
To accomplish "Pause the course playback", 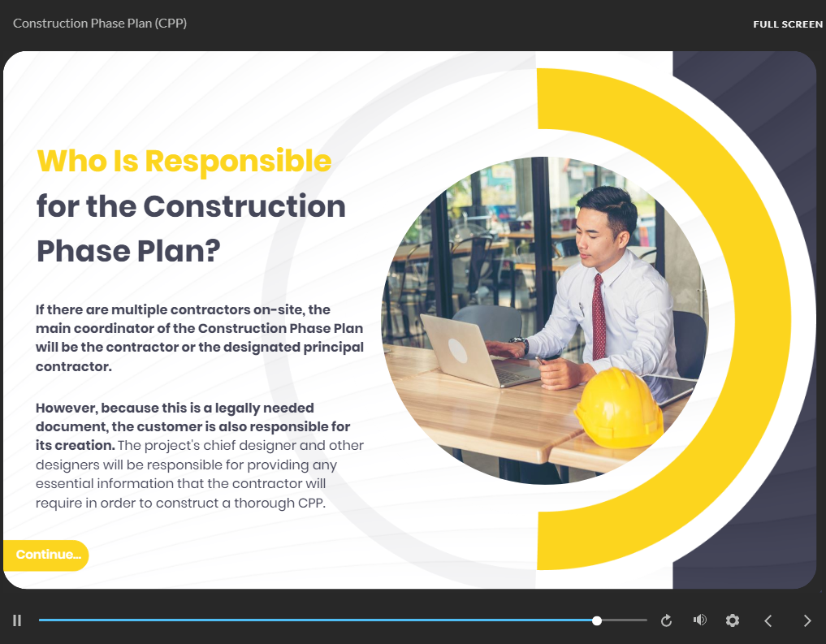I will pyautogui.click(x=17, y=620).
